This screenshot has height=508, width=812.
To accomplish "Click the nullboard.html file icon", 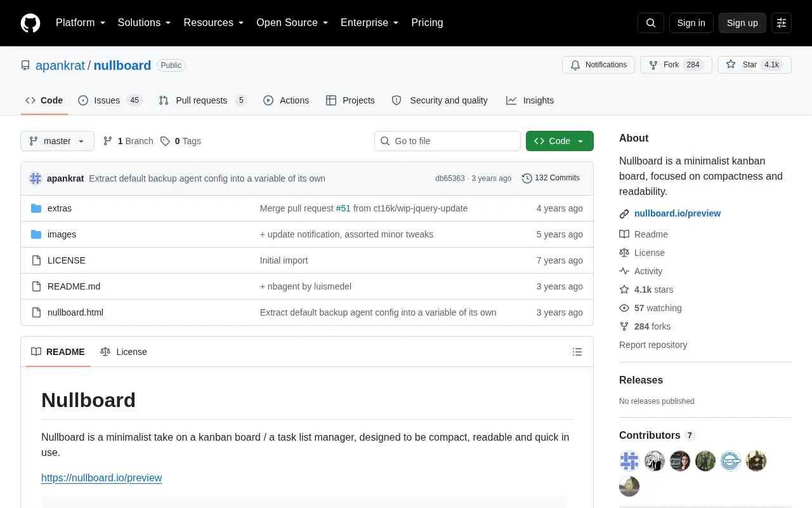I will point(36,312).
